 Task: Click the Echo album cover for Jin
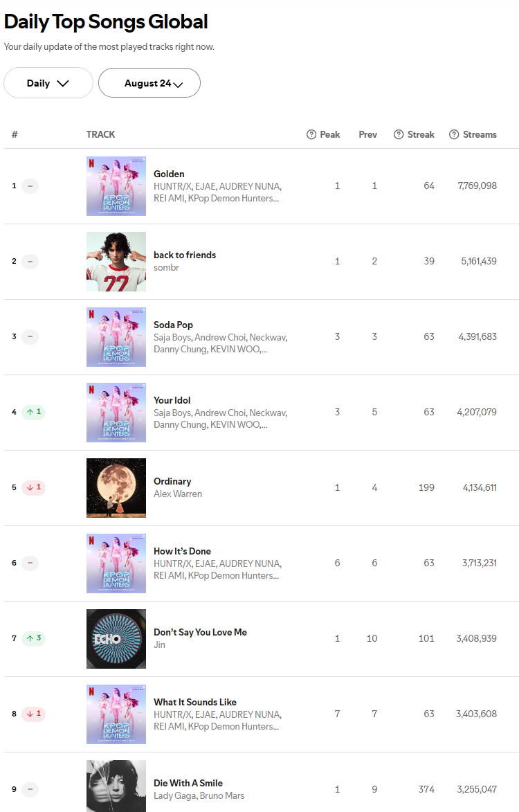[116, 639]
